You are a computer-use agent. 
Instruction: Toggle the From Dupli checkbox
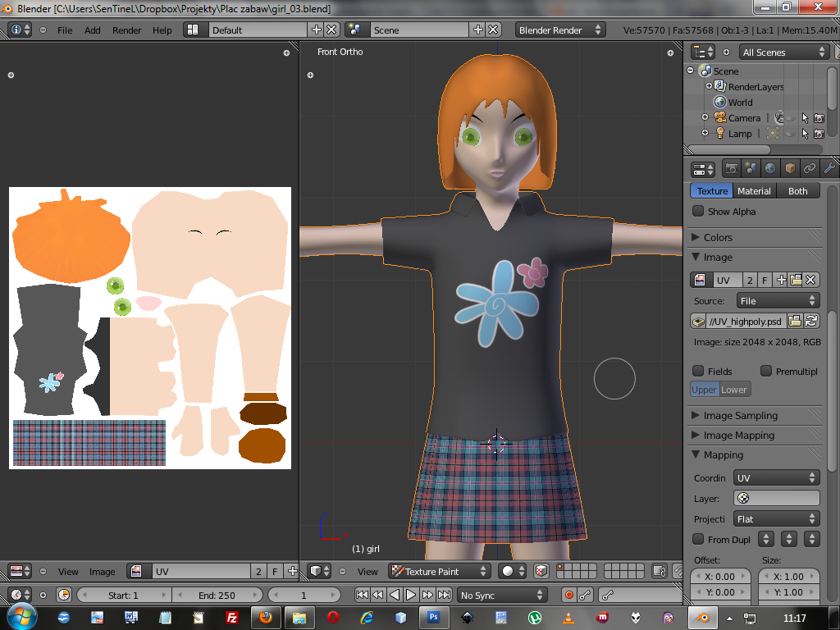698,539
